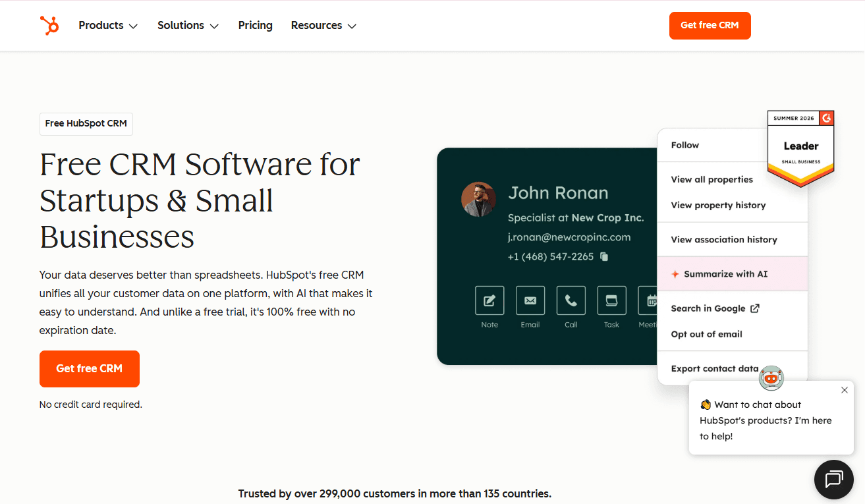The height and width of the screenshot is (504, 865).
Task: Click the Call phone icon
Action: point(571,300)
